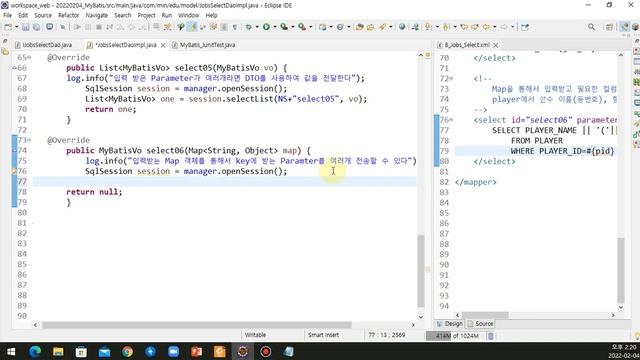Open the Navigate menu
This screenshot has height=360, width=640.
97,15
